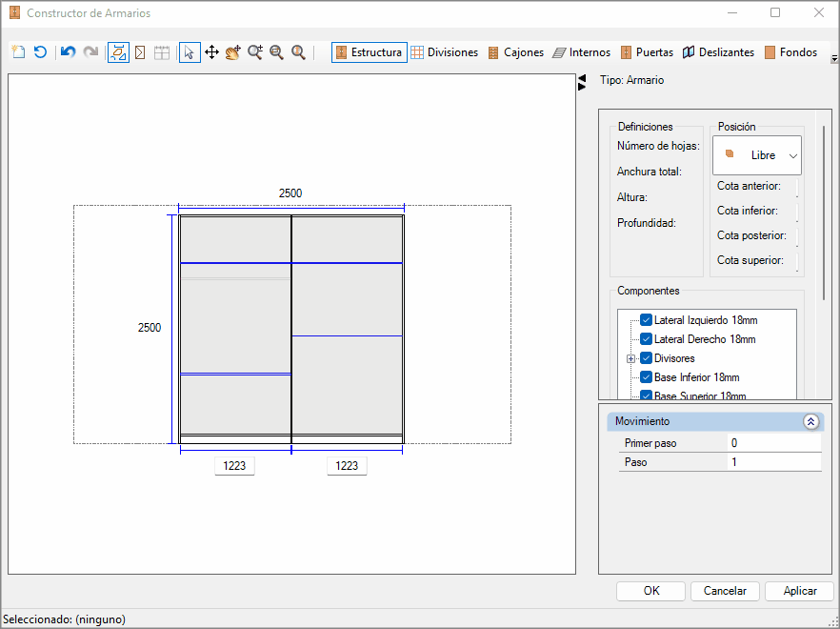Click the zoom window magnifier

pos(276,52)
